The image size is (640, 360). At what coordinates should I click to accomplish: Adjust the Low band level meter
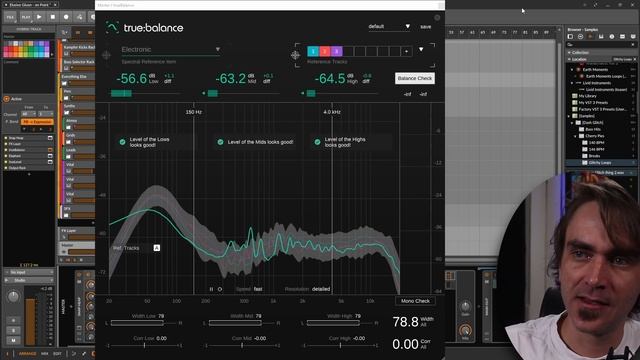click(146, 93)
